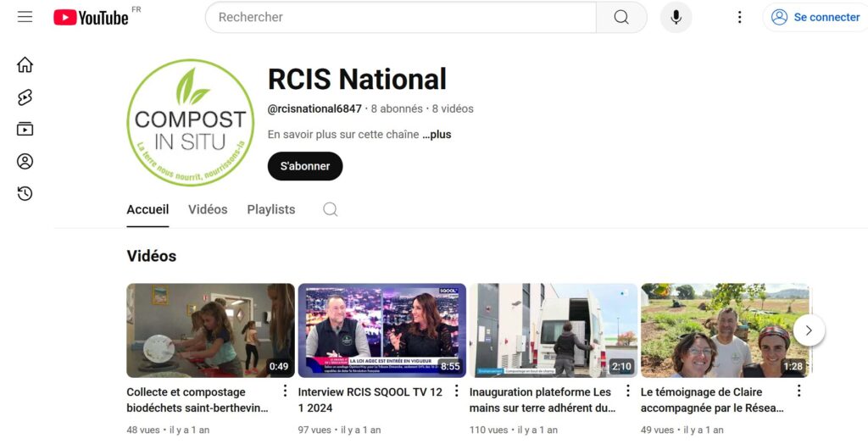Click '49 vues • il y a 1 an' text
This screenshot has height=444, width=868.
tap(682, 430)
